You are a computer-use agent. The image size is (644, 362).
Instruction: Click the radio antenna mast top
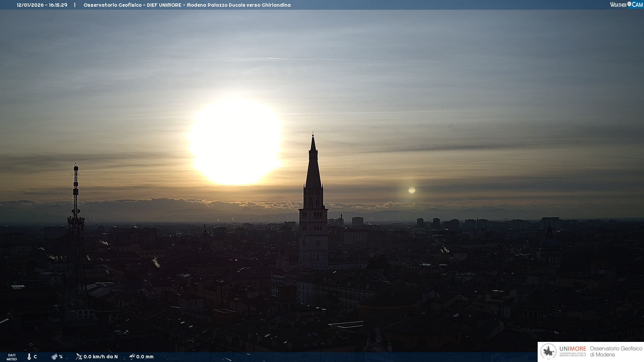[76, 167]
